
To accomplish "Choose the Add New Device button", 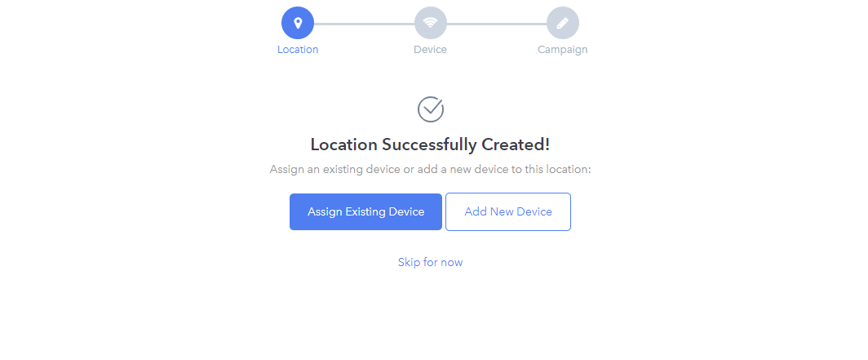I will pyautogui.click(x=508, y=211).
